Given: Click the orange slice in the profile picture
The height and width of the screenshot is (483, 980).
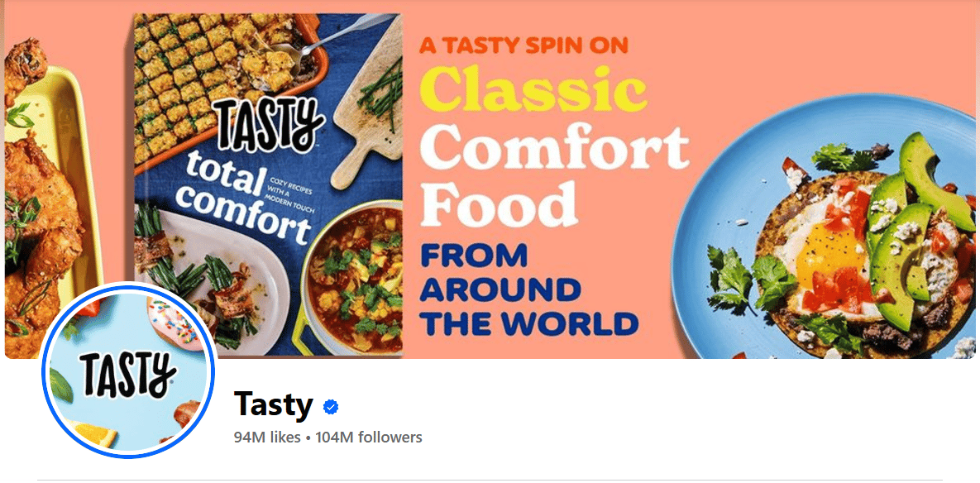Looking at the screenshot, I should pos(93,433).
